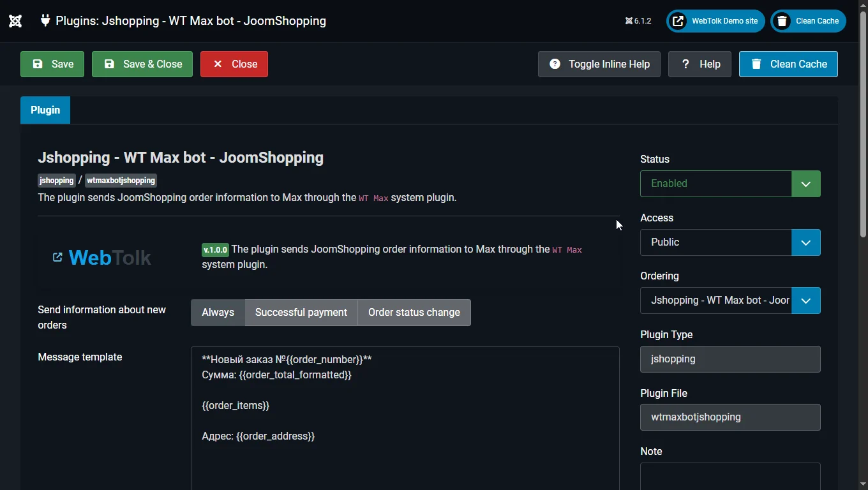Click the trash icon in header Clean Cache

(782, 21)
